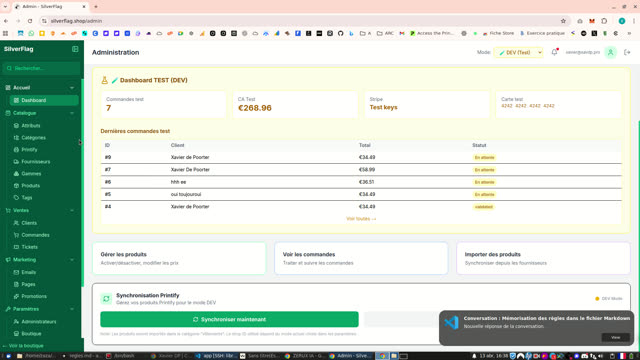Open Promotions under Marketing
Screen dimensions: 640x360
pos(34,296)
